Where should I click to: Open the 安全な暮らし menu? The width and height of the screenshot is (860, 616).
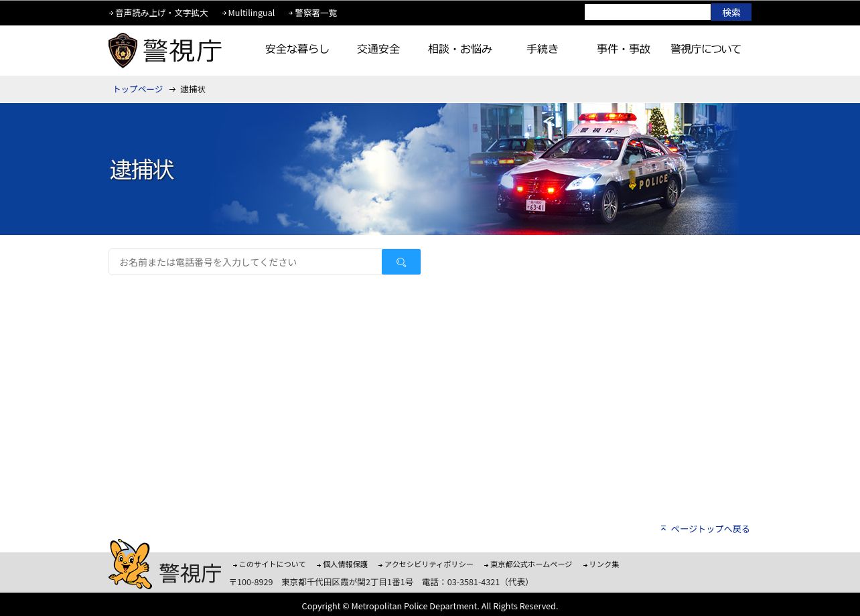(297, 49)
